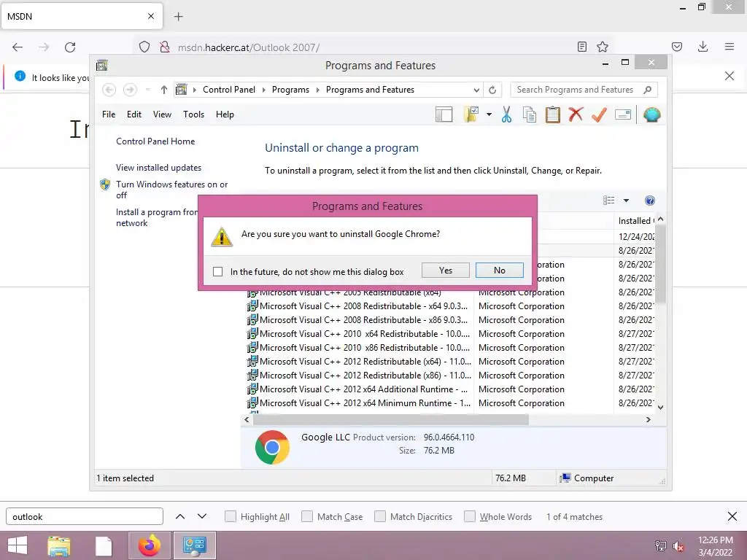Image resolution: width=747 pixels, height=560 pixels.
Task: Open the folder options icon dropdown arrow
Action: pos(489,114)
